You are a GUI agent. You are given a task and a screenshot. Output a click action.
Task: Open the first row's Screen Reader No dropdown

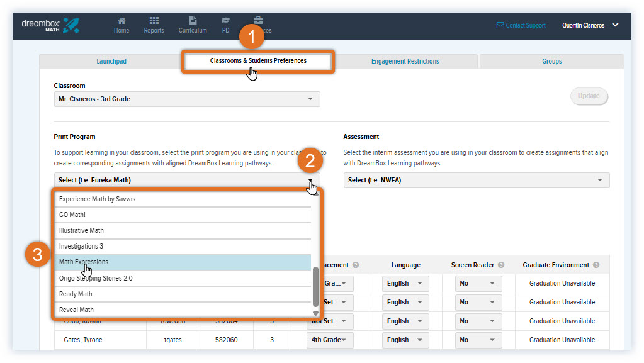point(478,283)
